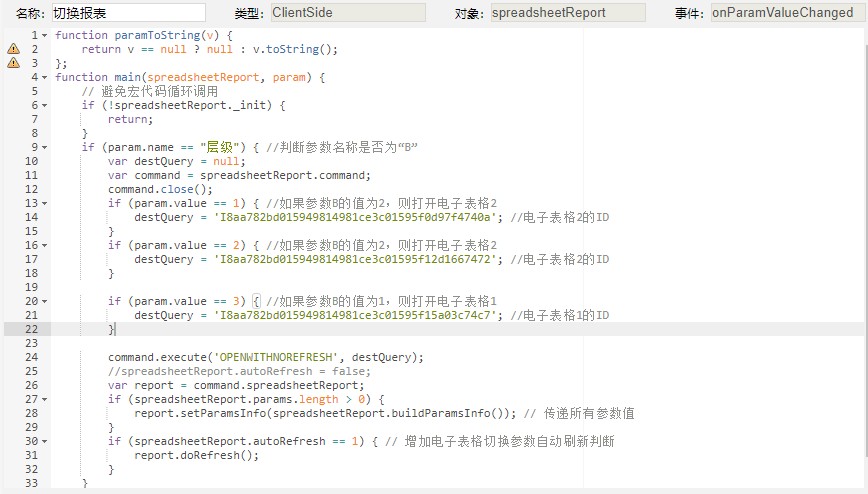This screenshot has width=868, height=494.
Task: Click the destQuery ID string on line 14
Action: tap(355, 217)
